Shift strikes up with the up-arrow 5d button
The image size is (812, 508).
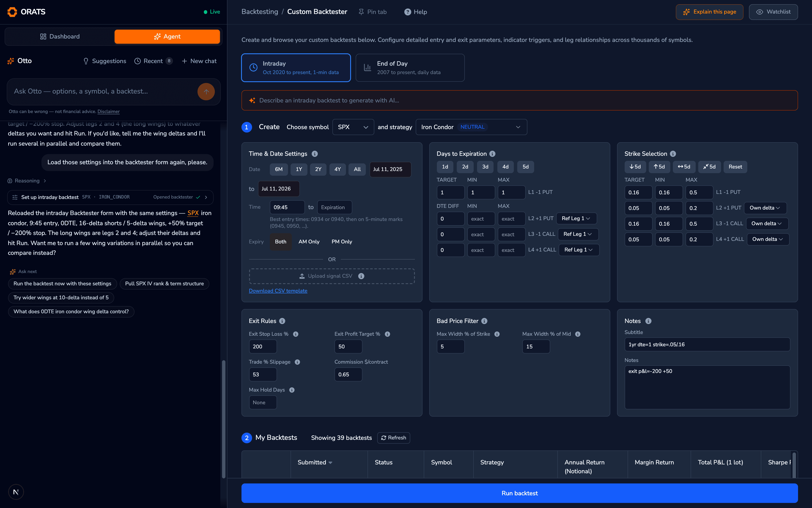coord(659,167)
